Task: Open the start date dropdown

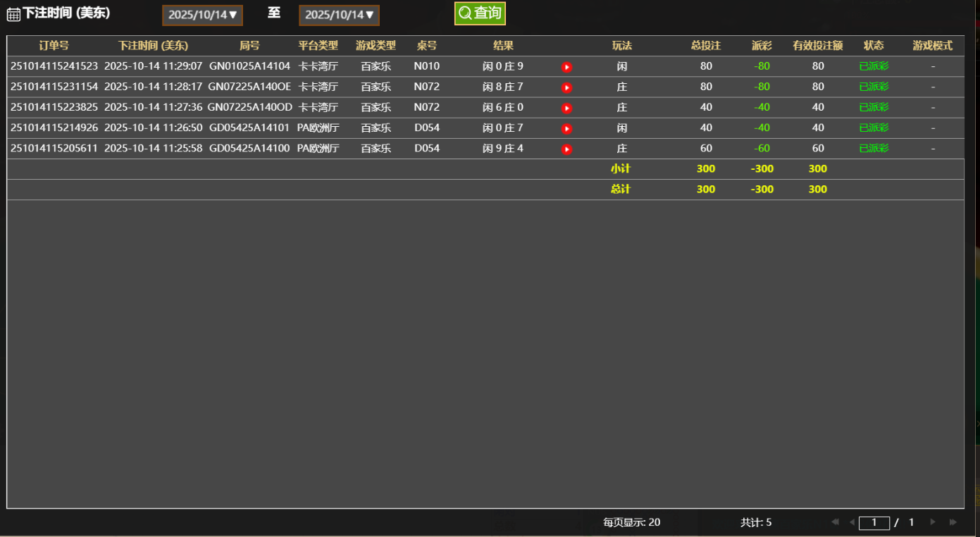Action: coord(203,15)
